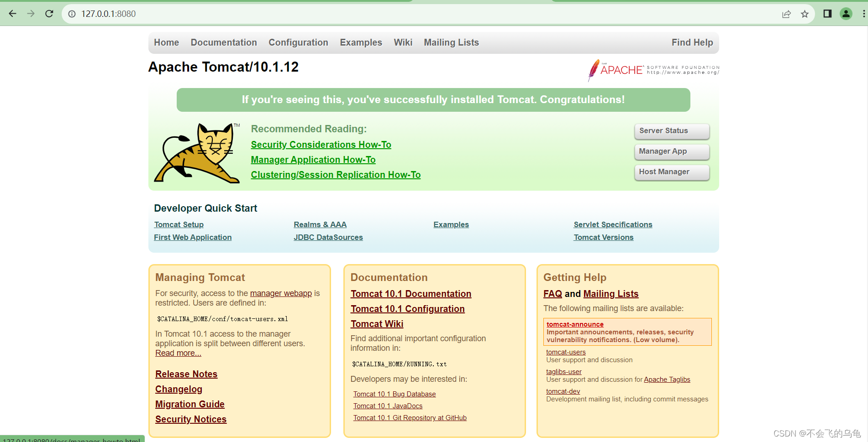Click the Read more... link
This screenshot has width=868, height=442.
tap(178, 353)
